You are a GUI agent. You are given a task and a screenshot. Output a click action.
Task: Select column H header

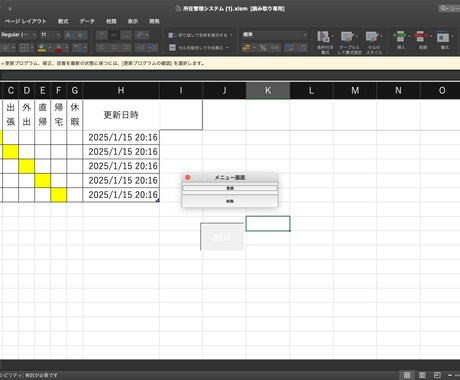(121, 91)
